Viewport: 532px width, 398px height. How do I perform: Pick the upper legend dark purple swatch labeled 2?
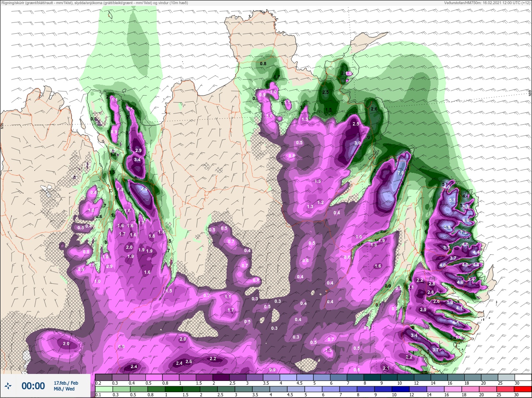point(221,377)
